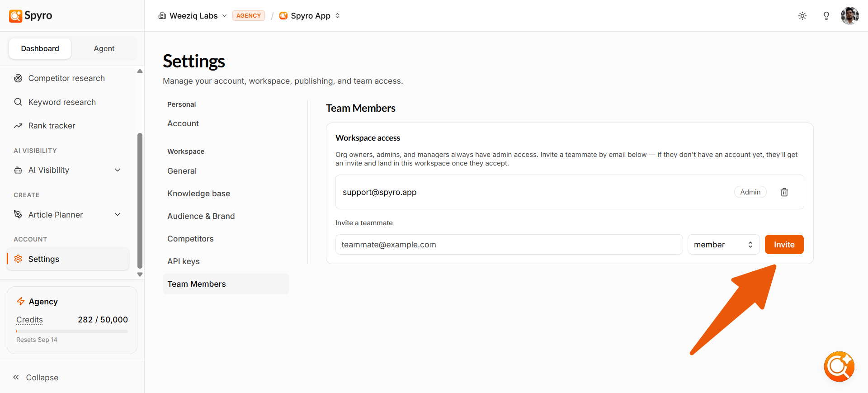
Task: Open the Weeziq Labs organization dropdown
Action: pos(193,16)
